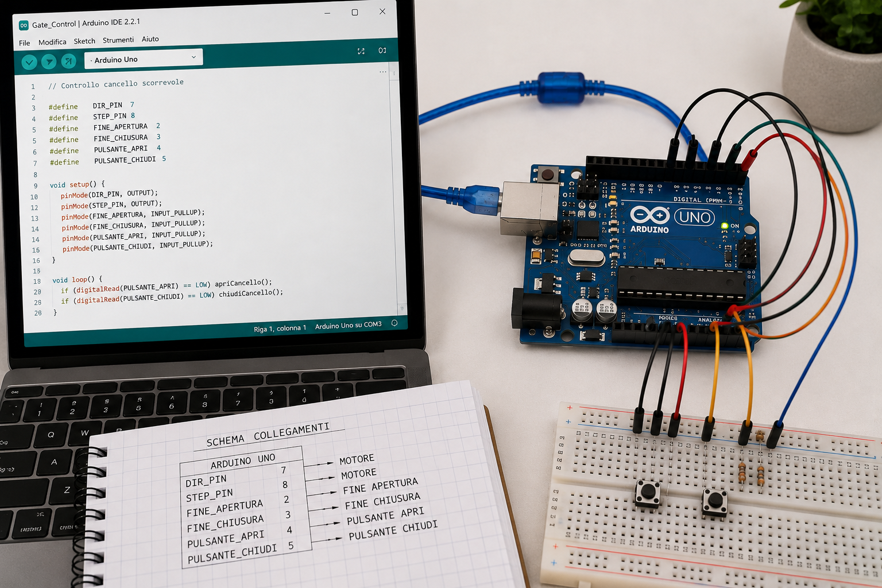Image resolution: width=882 pixels, height=588 pixels.
Task: Click the Upload arrow button
Action: (49, 61)
